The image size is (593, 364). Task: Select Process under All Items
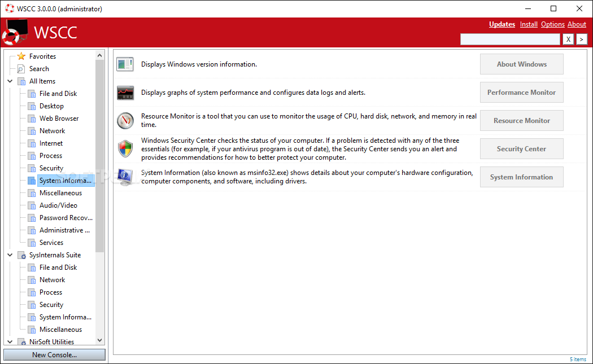coord(51,156)
